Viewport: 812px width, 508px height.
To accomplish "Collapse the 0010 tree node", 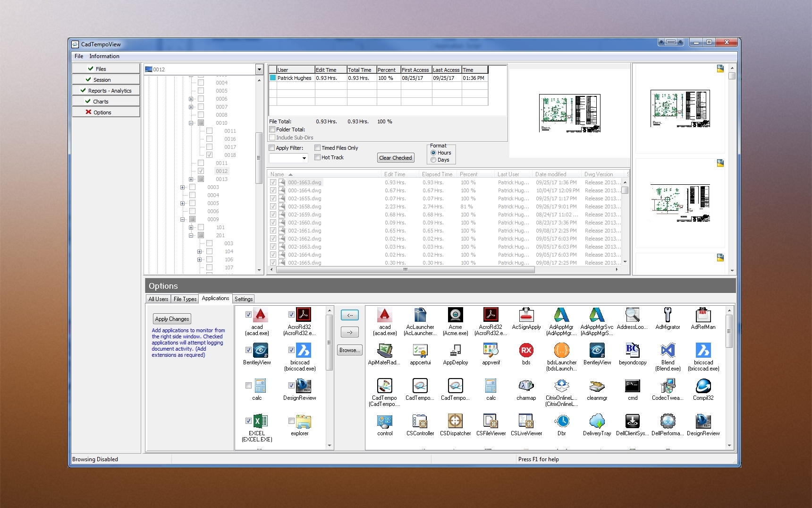I will click(x=191, y=123).
